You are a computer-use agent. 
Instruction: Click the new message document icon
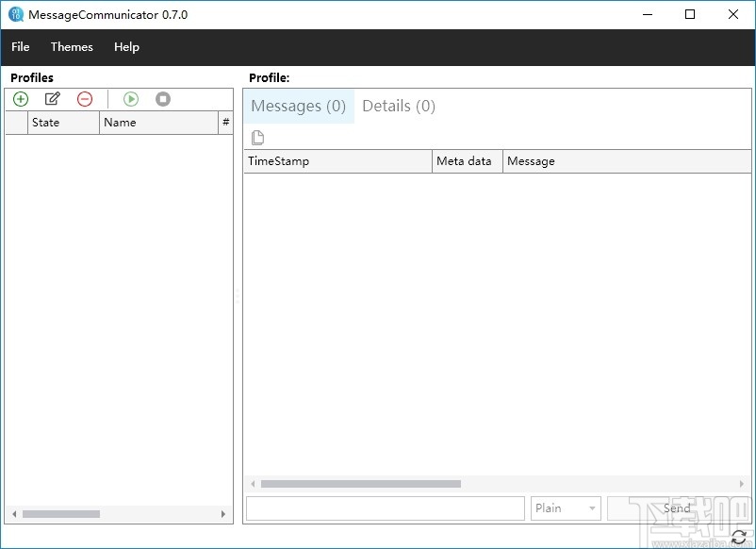pos(255,137)
